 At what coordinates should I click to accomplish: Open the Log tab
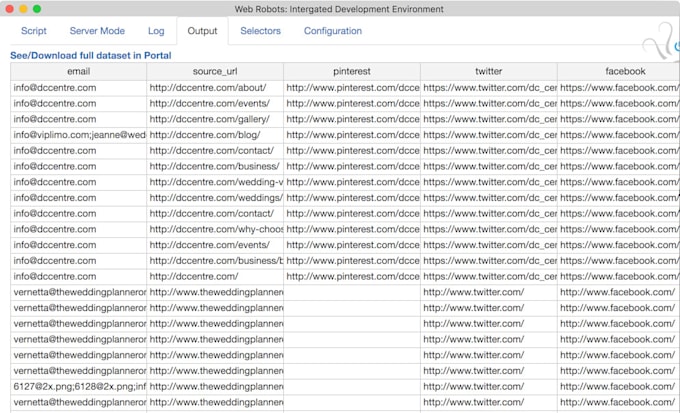coord(156,31)
